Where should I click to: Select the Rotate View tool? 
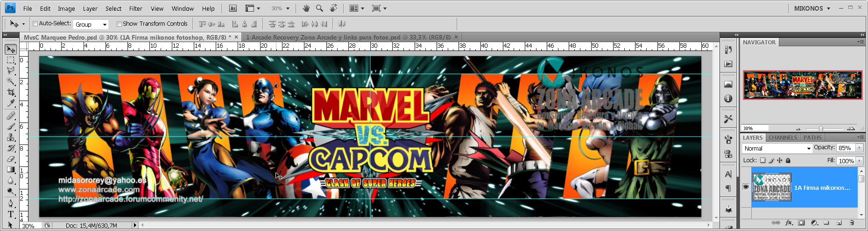[x=333, y=8]
